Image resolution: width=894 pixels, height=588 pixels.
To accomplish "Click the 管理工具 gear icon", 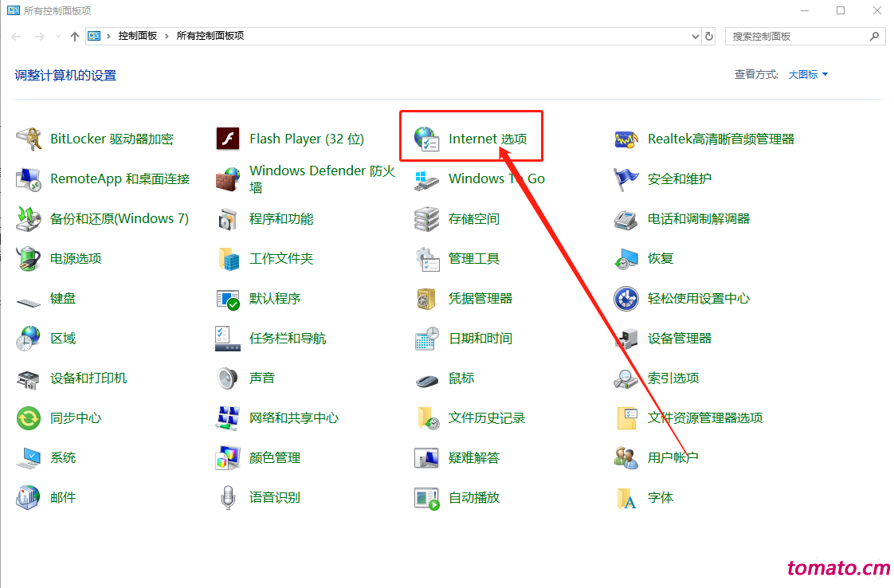I will pos(427,259).
